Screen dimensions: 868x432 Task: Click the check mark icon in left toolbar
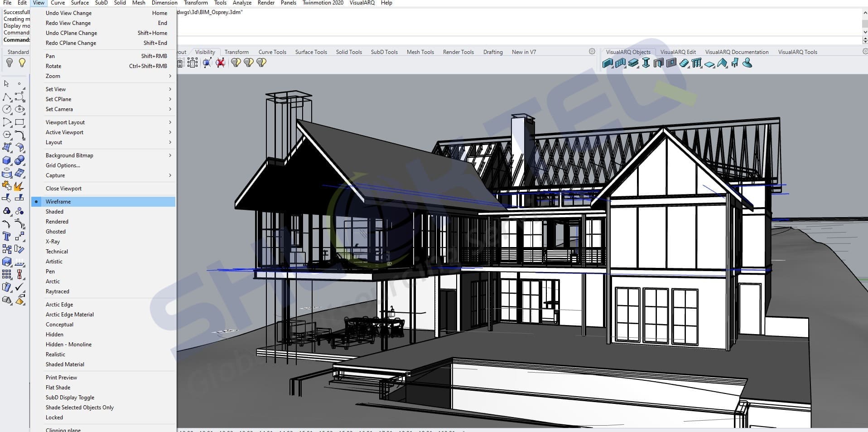point(19,287)
